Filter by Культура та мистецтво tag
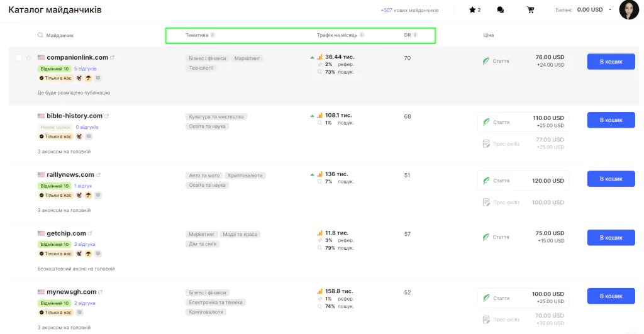Screen dimensions: 644x334 point(216,116)
